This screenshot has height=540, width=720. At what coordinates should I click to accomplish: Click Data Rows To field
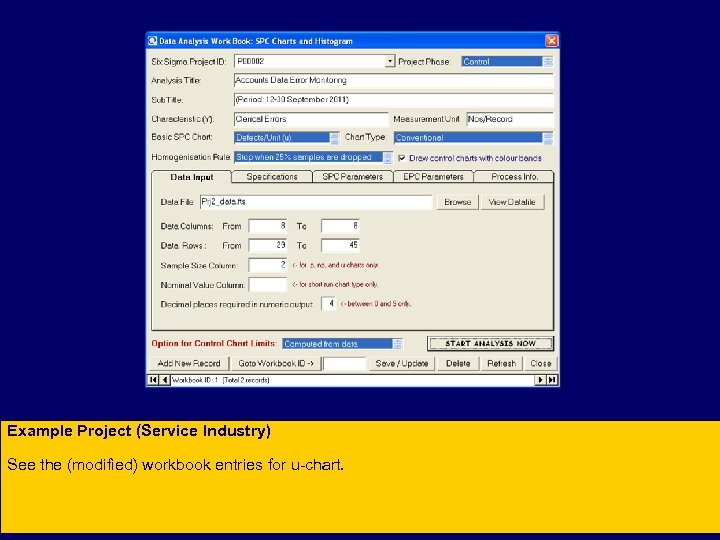click(x=340, y=245)
